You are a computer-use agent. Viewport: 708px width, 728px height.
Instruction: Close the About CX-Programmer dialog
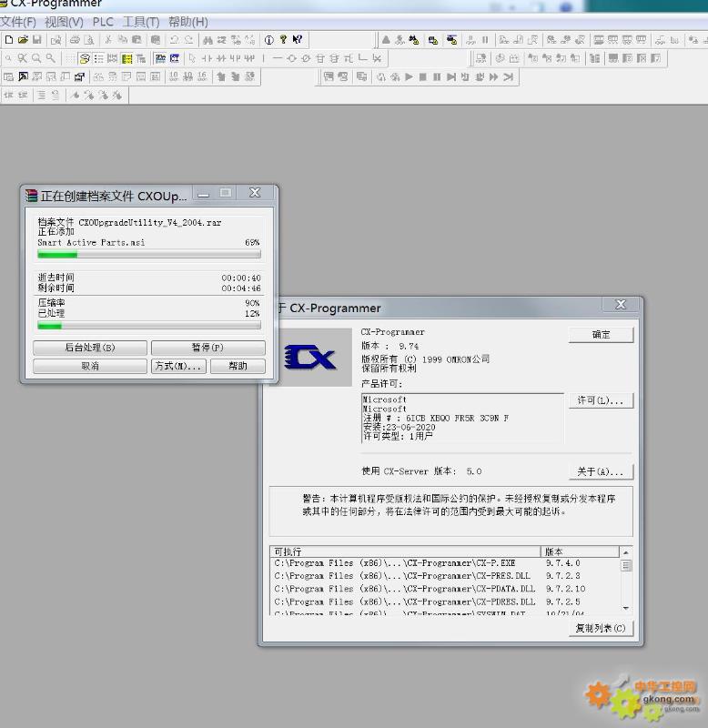[x=621, y=305]
